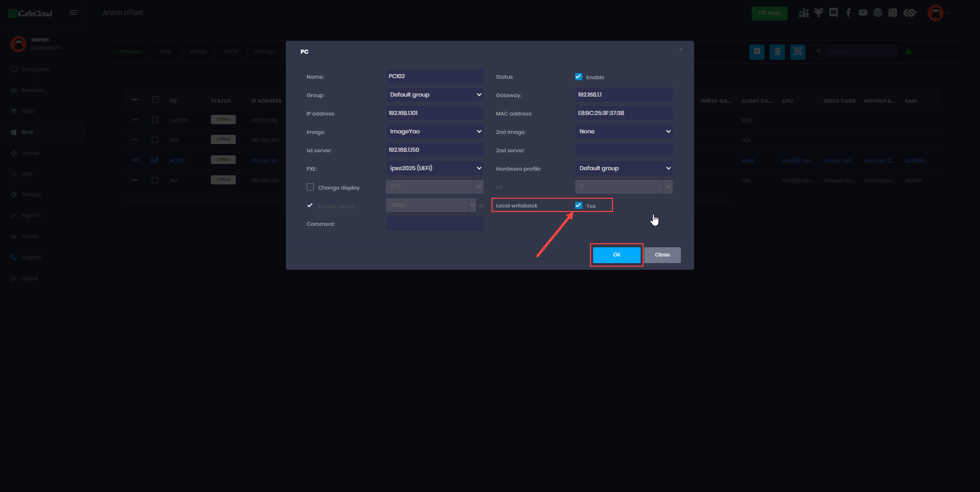Click the OK button
This screenshot has height=492, width=980.
(617, 255)
